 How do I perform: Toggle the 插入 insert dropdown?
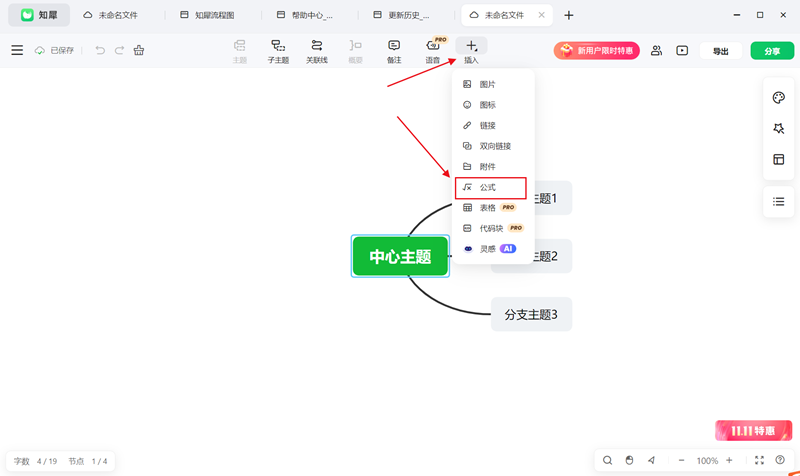click(x=471, y=52)
